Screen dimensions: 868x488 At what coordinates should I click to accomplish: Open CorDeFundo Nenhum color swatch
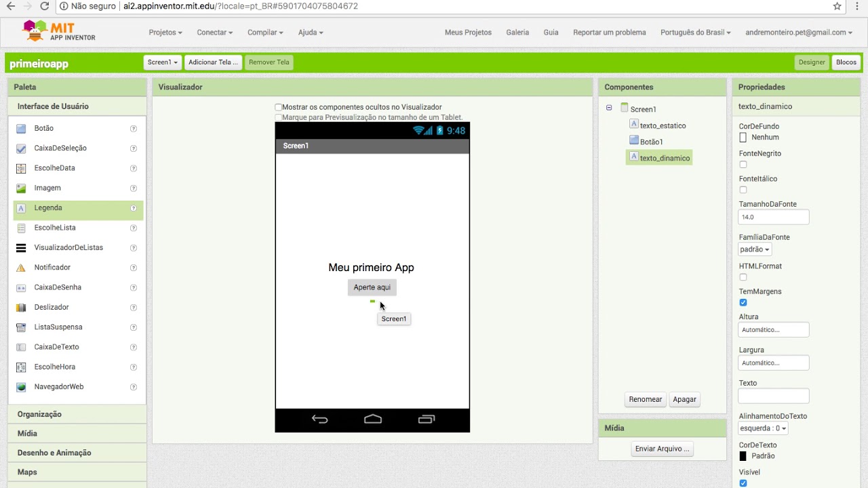point(743,138)
